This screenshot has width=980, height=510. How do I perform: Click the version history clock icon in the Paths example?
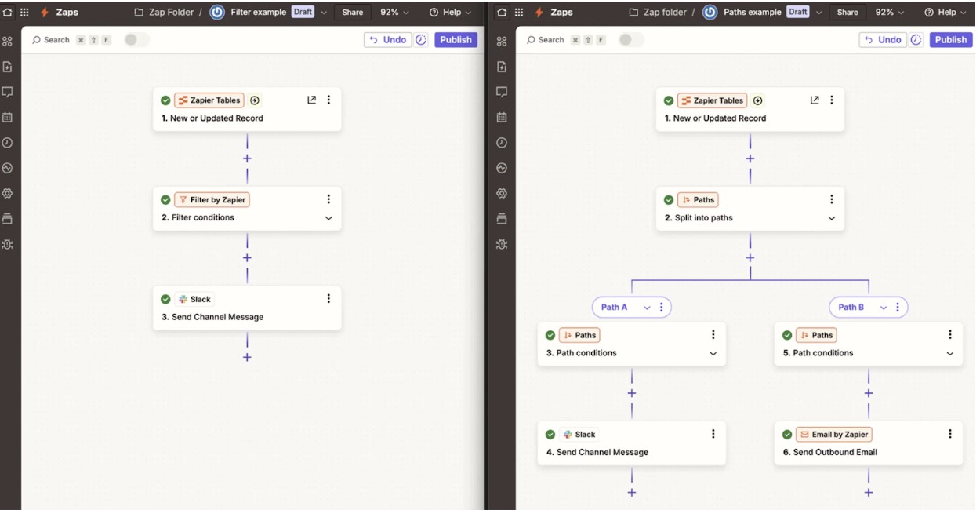916,40
